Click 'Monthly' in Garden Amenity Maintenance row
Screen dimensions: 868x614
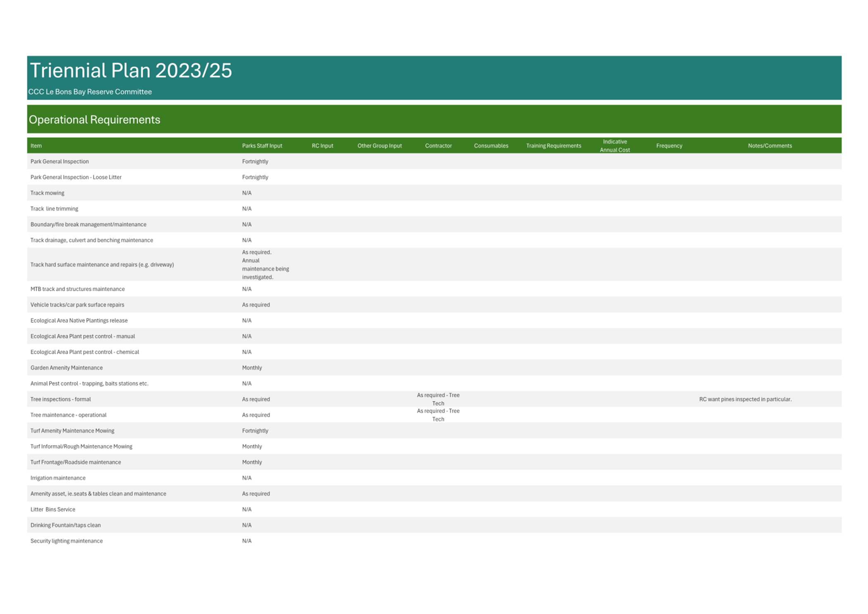click(252, 367)
